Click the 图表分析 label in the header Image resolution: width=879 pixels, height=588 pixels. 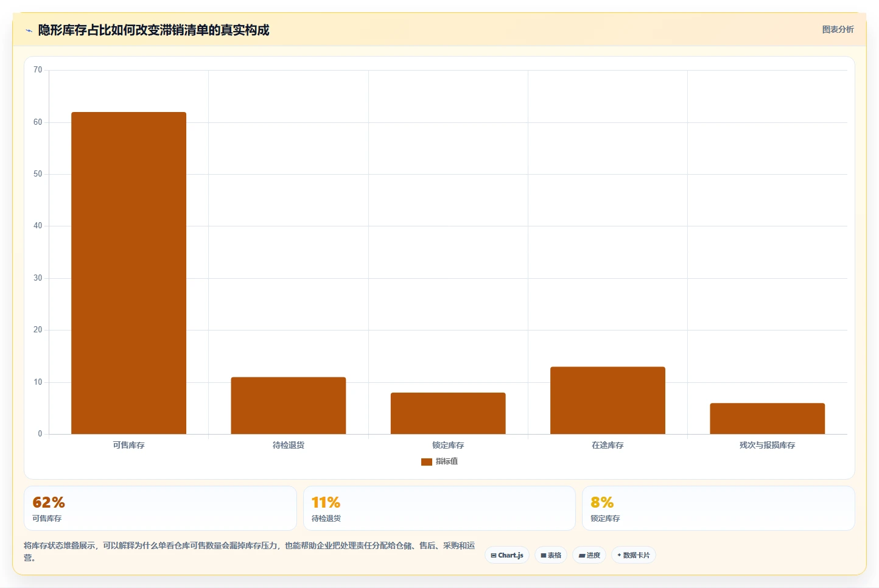tap(838, 29)
